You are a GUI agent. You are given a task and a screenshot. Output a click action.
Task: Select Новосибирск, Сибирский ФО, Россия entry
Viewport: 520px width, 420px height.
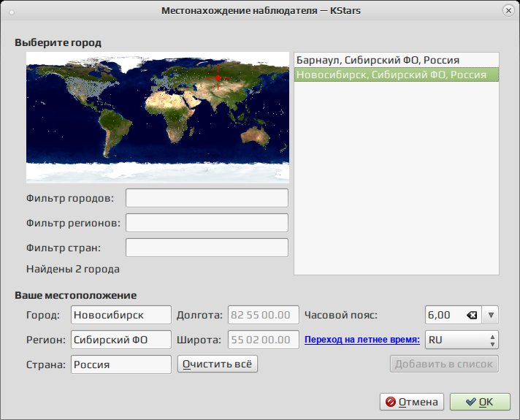pyautogui.click(x=397, y=75)
